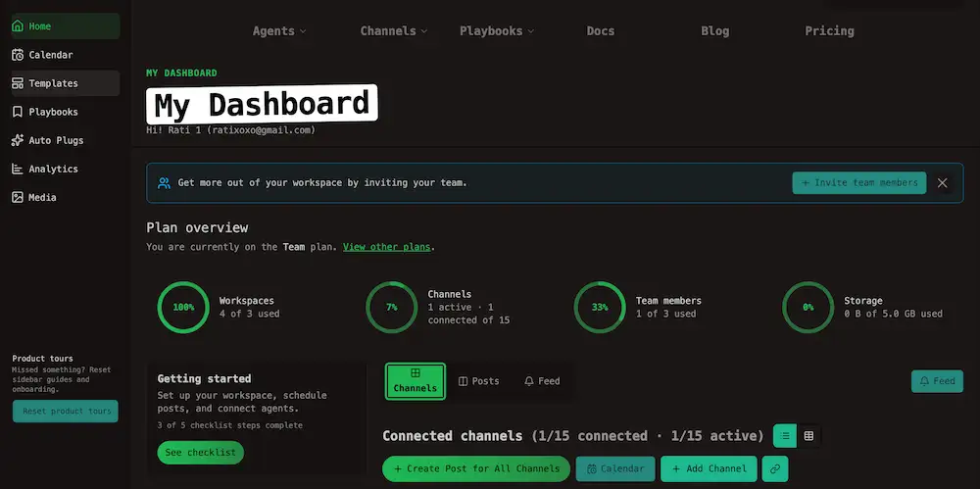Click the Storage 0% progress ring
The width and height of the screenshot is (980, 489).
[808, 307]
